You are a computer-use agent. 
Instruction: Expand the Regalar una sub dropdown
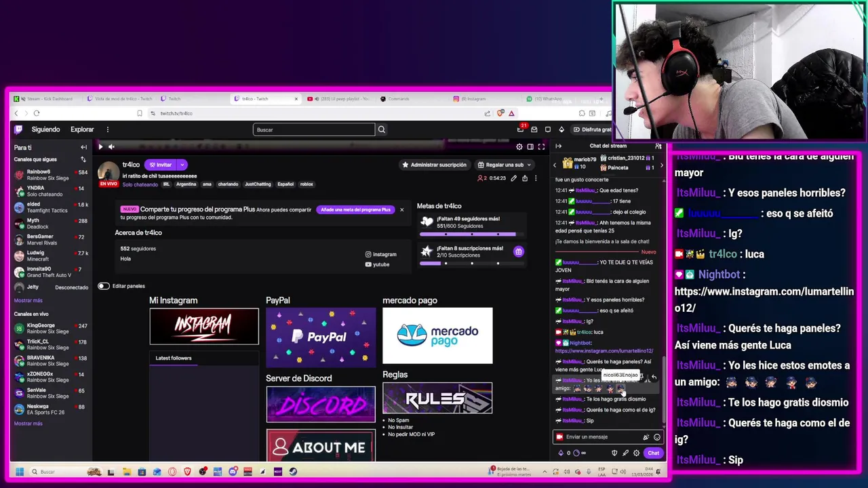(x=529, y=165)
